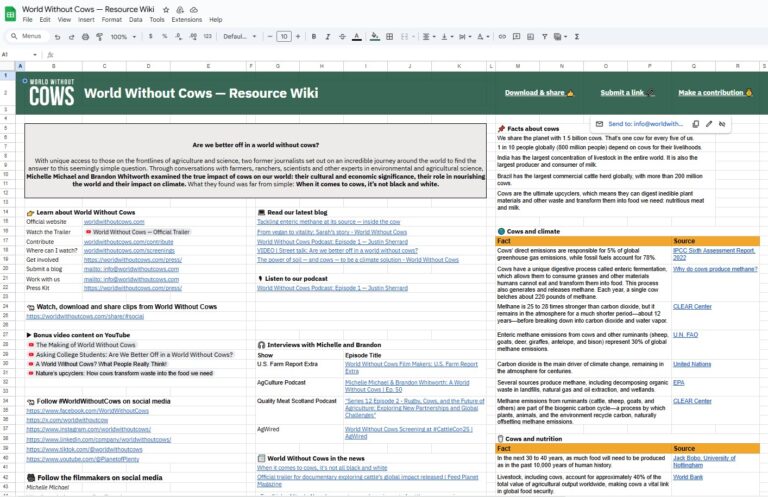
Task: Open the merge type dropdown arrow
Action: [x=413, y=37]
